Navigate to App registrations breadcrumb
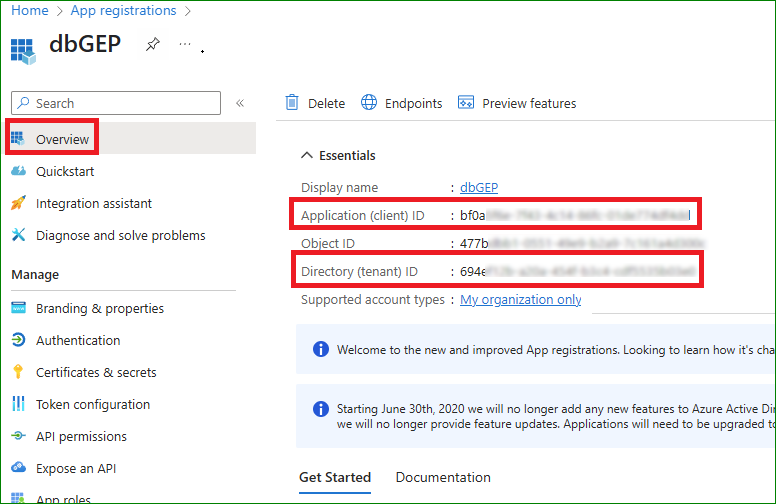This screenshot has width=776, height=504. click(123, 10)
